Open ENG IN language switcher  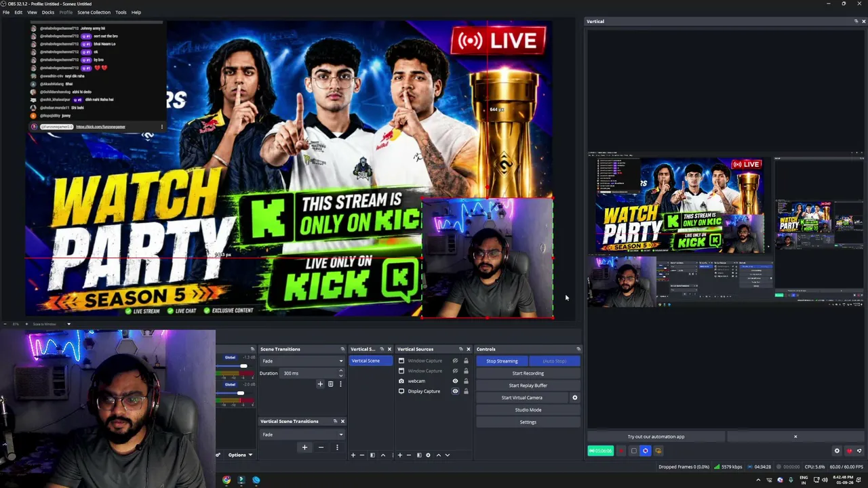803,480
